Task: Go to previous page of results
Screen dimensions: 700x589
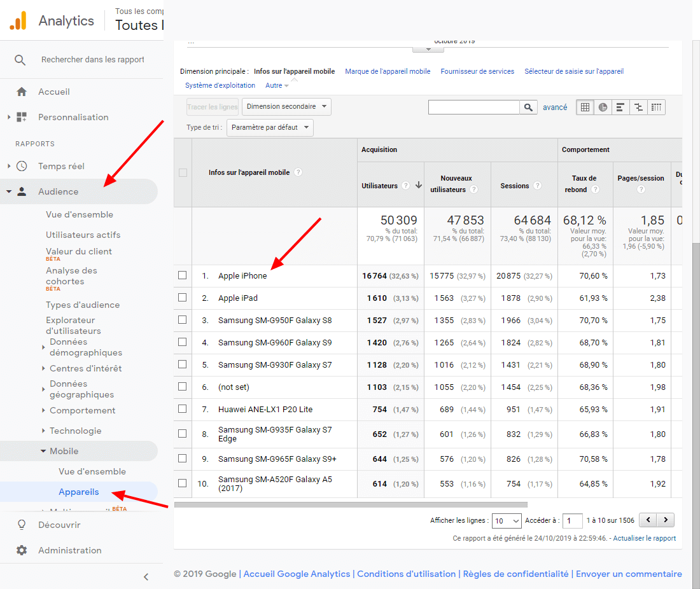Action: point(648,520)
